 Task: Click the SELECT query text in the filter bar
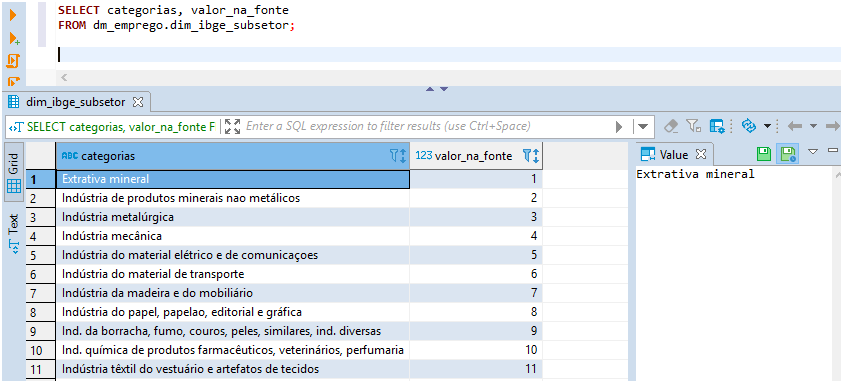coord(121,127)
